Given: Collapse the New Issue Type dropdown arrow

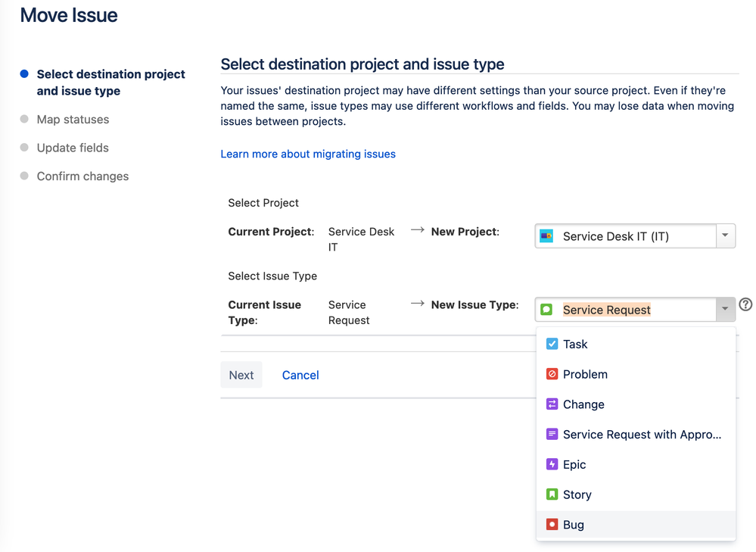Looking at the screenshot, I should tap(725, 309).
